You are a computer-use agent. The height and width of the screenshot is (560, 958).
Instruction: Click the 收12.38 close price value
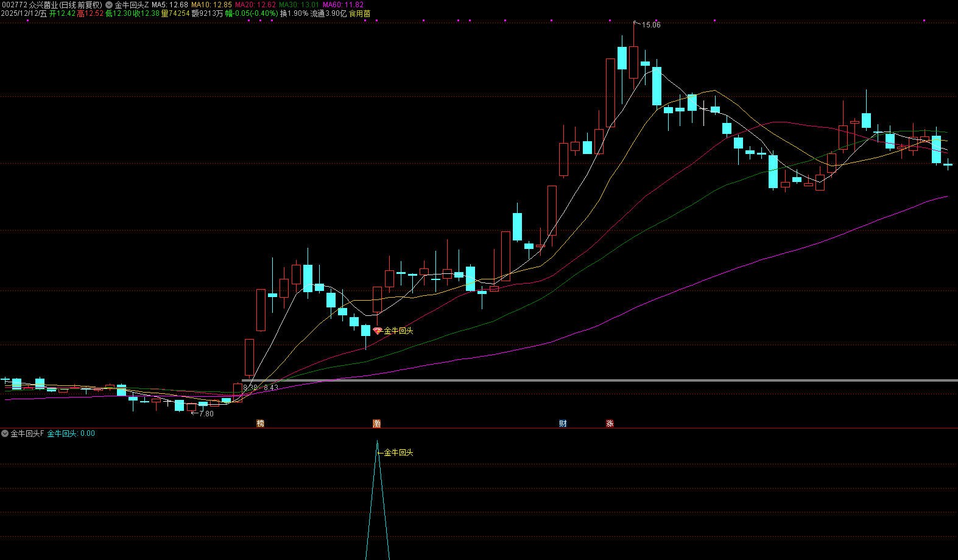pos(146,13)
